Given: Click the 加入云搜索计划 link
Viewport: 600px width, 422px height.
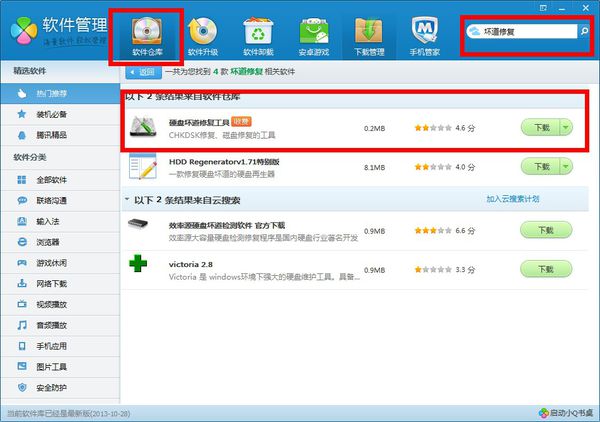Looking at the screenshot, I should (513, 199).
